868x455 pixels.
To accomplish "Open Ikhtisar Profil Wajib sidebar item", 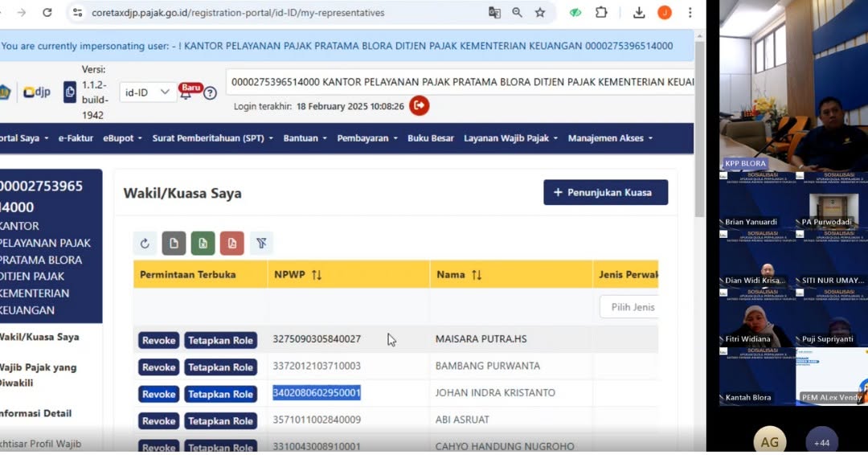I will point(40,444).
